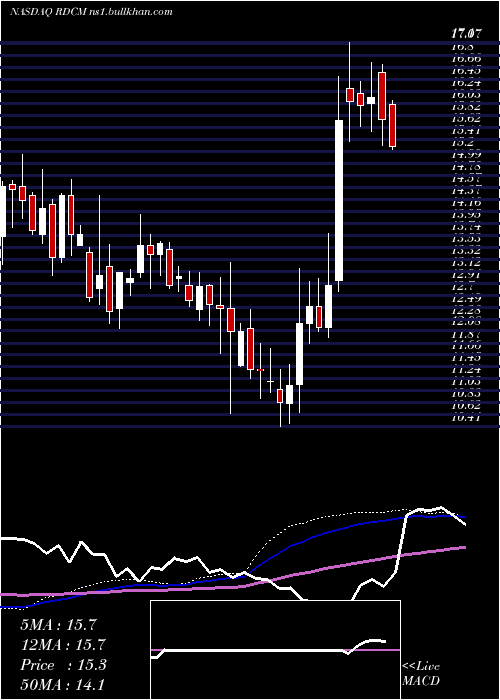500x700 pixels.
Task: Click the 'MACD' label text
Action: [421, 681]
